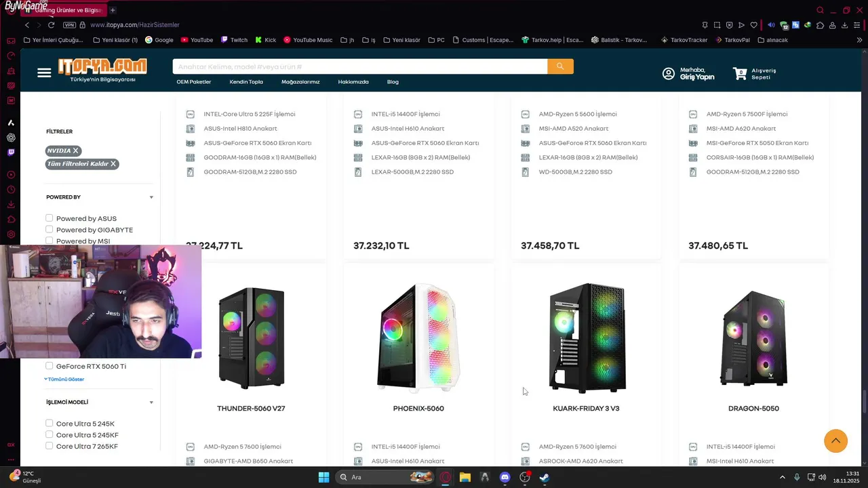The height and width of the screenshot is (488, 868).
Task: Open the itopya hamburger menu
Action: click(44, 73)
